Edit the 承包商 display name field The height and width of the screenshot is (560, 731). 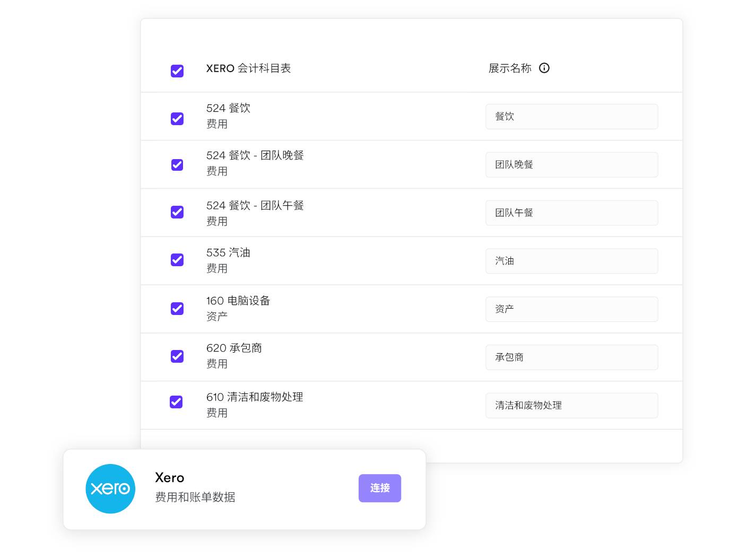572,357
